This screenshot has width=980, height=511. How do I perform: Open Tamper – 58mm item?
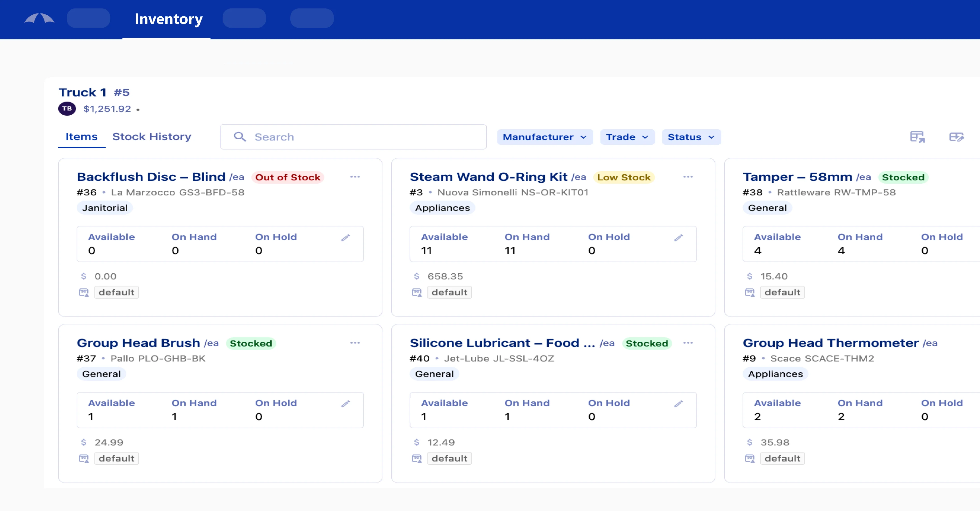click(797, 177)
